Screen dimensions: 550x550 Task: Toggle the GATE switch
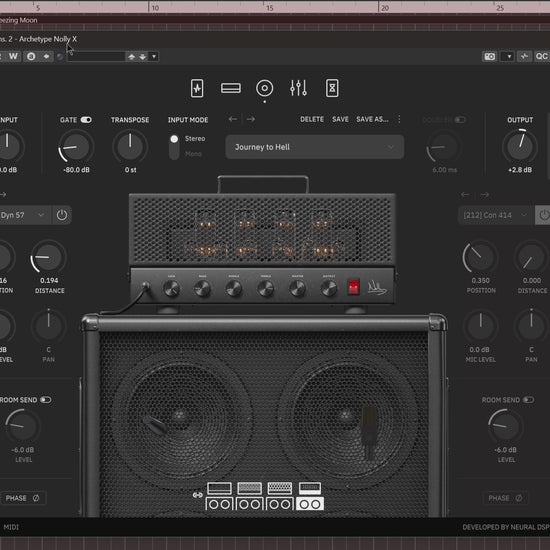pyautogui.click(x=86, y=120)
